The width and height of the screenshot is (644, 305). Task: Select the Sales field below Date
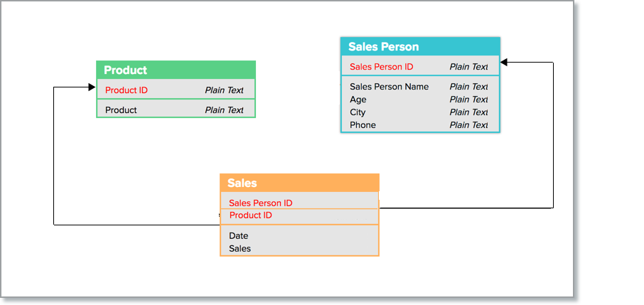pyautogui.click(x=240, y=249)
